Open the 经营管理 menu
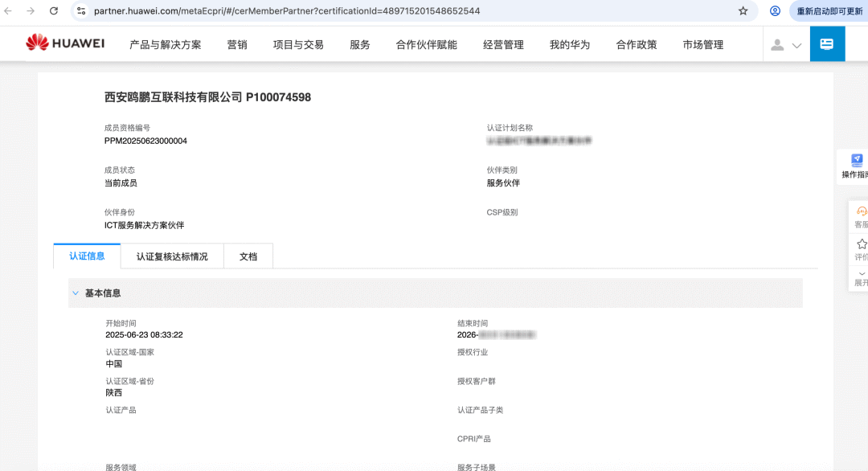This screenshot has height=471, width=868. click(x=503, y=45)
